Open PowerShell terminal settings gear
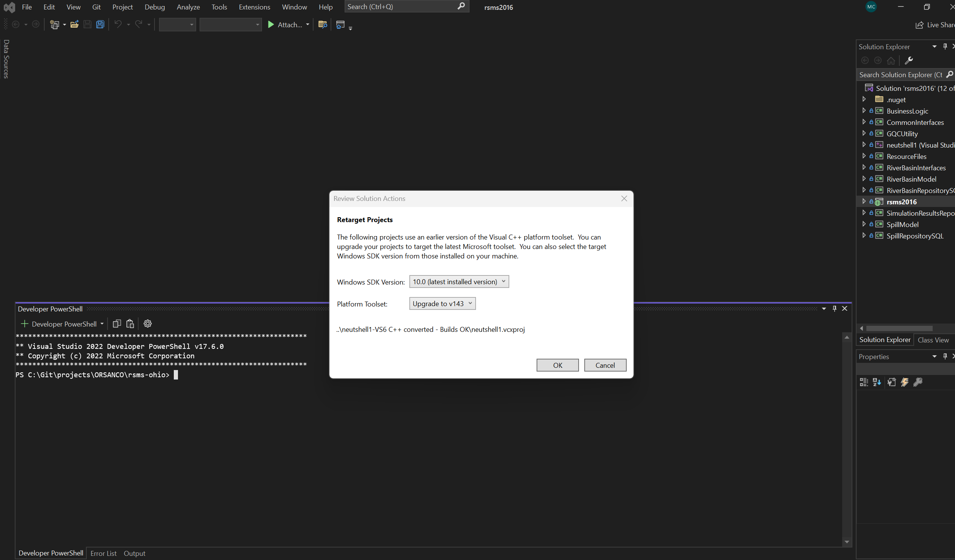The height and width of the screenshot is (560, 955). (x=148, y=324)
